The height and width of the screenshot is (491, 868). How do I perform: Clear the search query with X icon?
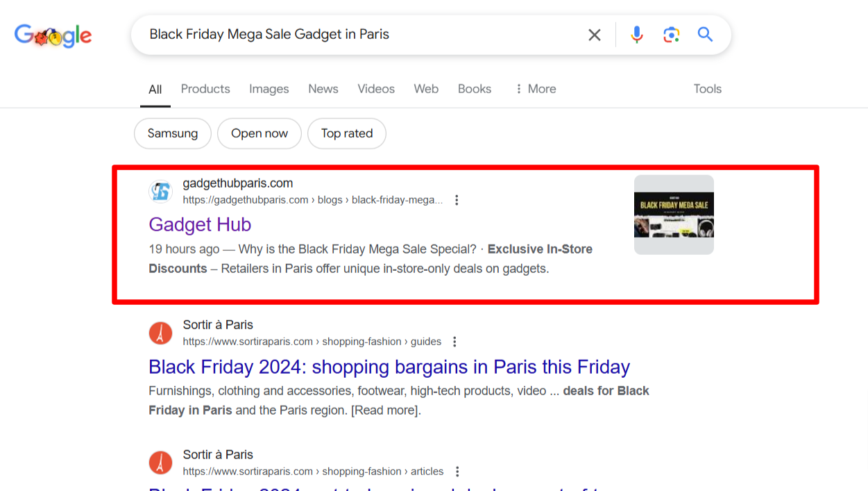point(595,35)
